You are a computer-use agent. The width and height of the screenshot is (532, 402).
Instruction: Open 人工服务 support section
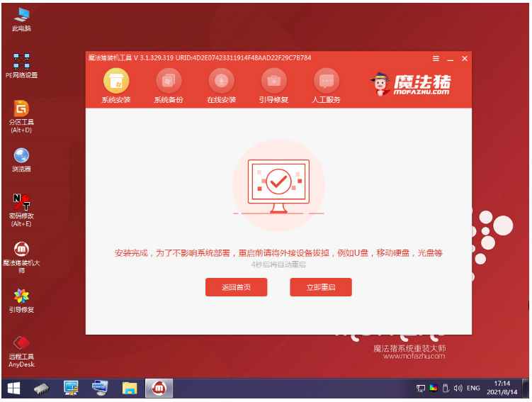pyautogui.click(x=326, y=82)
